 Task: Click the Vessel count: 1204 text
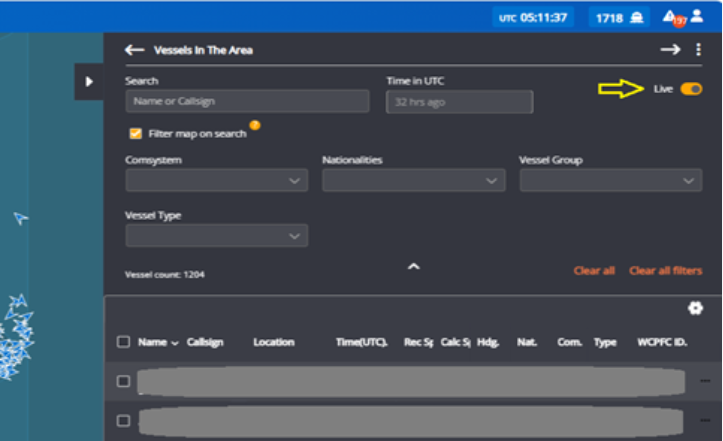click(x=165, y=274)
